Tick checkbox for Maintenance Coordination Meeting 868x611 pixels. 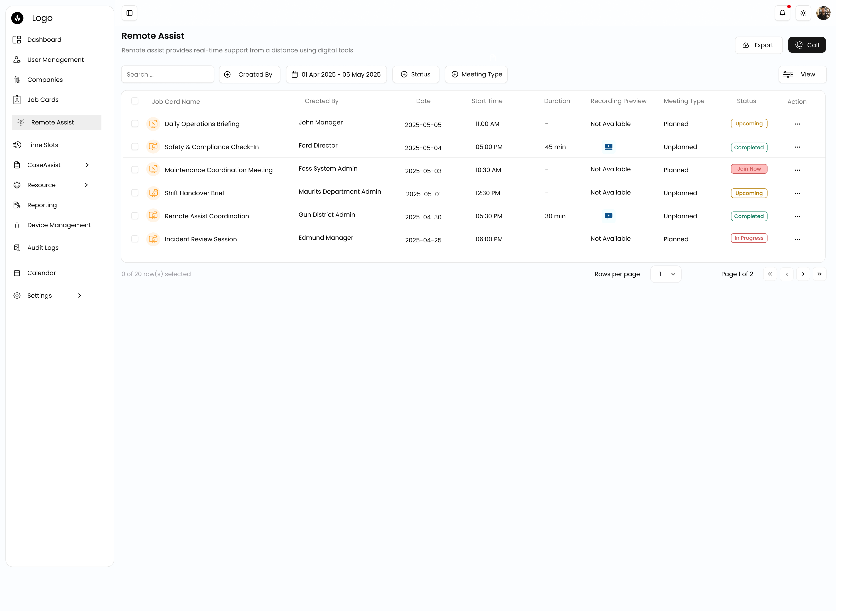coord(135,170)
